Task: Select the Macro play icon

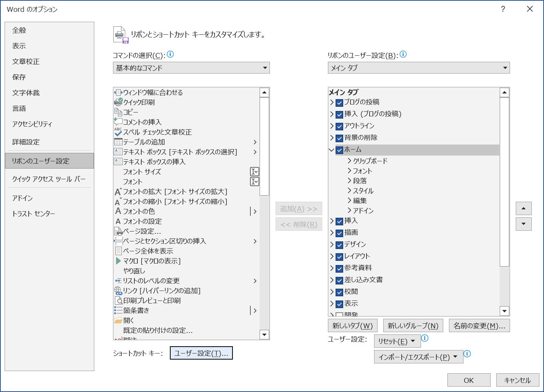Action: pyautogui.click(x=118, y=261)
